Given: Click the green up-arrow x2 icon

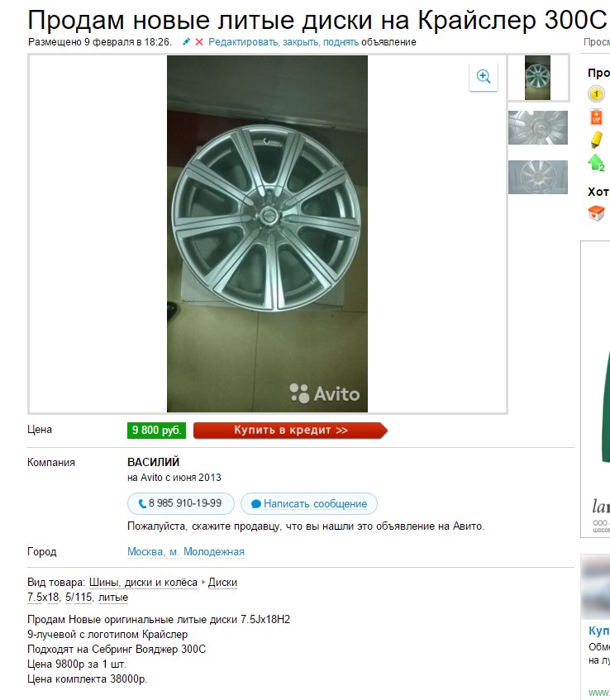Looking at the screenshot, I should tap(596, 163).
